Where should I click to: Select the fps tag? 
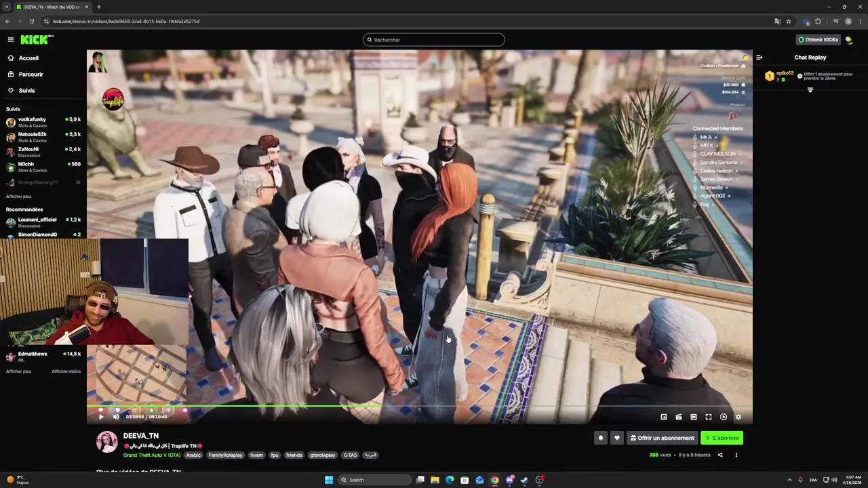[x=275, y=455]
